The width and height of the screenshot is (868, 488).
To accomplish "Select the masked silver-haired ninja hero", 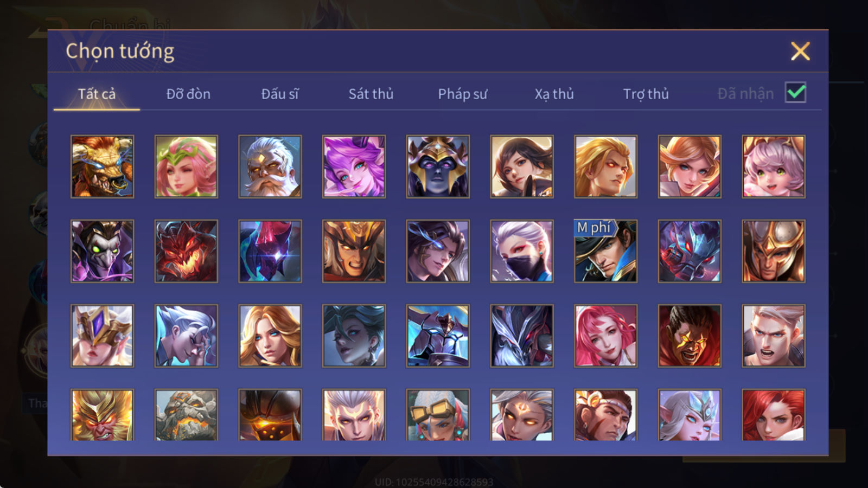I will [x=522, y=251].
